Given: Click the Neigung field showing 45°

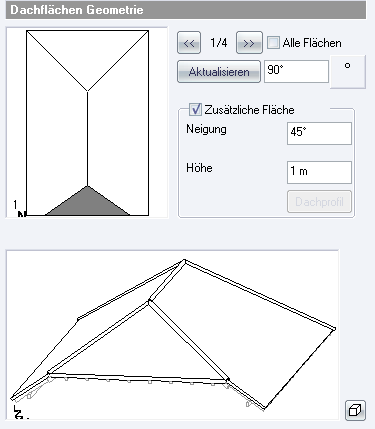Looking at the screenshot, I should [x=319, y=133].
